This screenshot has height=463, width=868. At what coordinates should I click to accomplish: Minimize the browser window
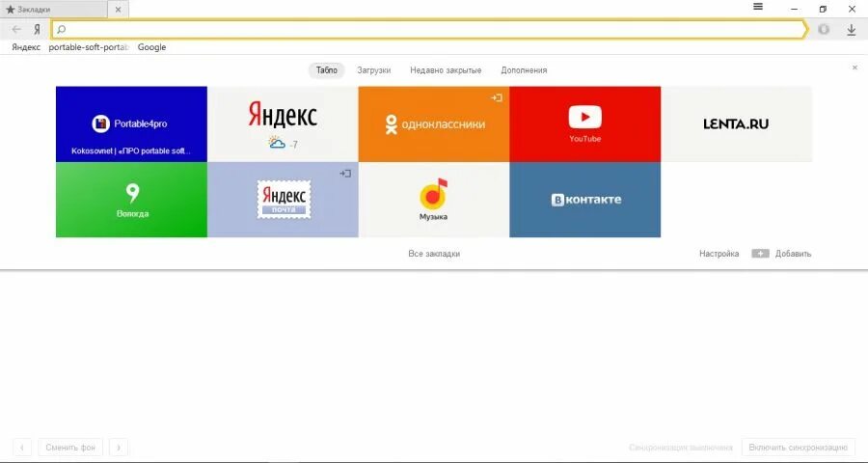pyautogui.click(x=795, y=9)
